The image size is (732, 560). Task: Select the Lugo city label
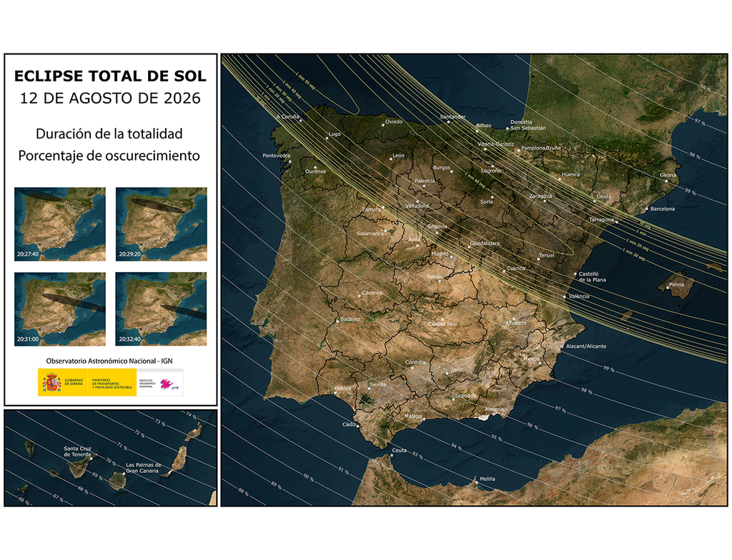pos(335,134)
